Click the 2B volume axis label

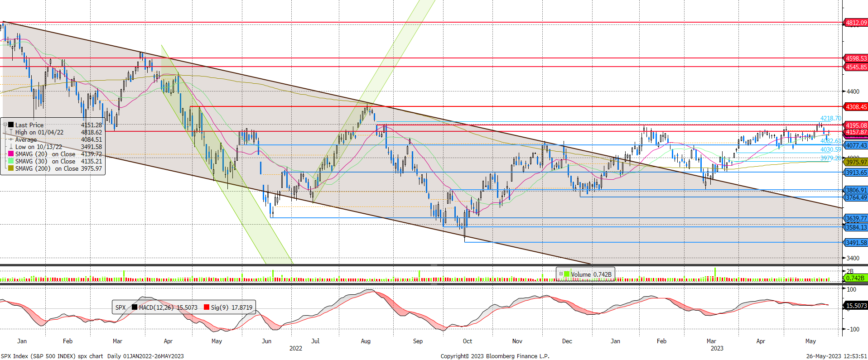coord(850,271)
